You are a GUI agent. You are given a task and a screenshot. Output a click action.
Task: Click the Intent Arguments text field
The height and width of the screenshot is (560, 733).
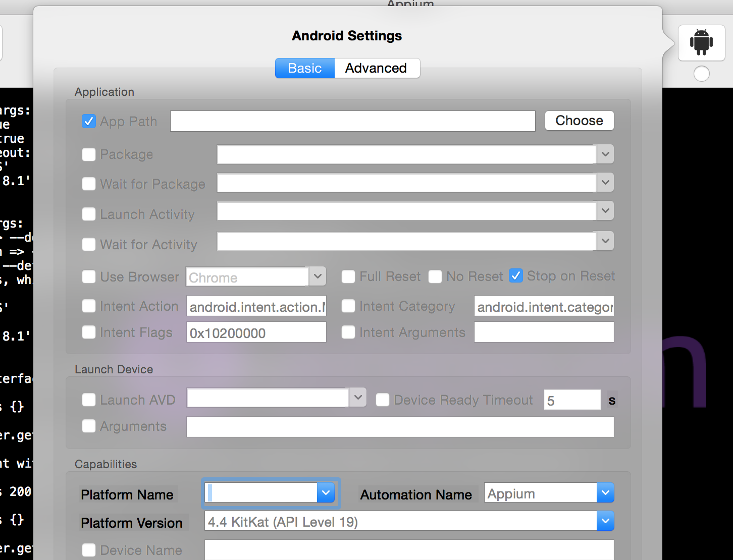pos(544,332)
